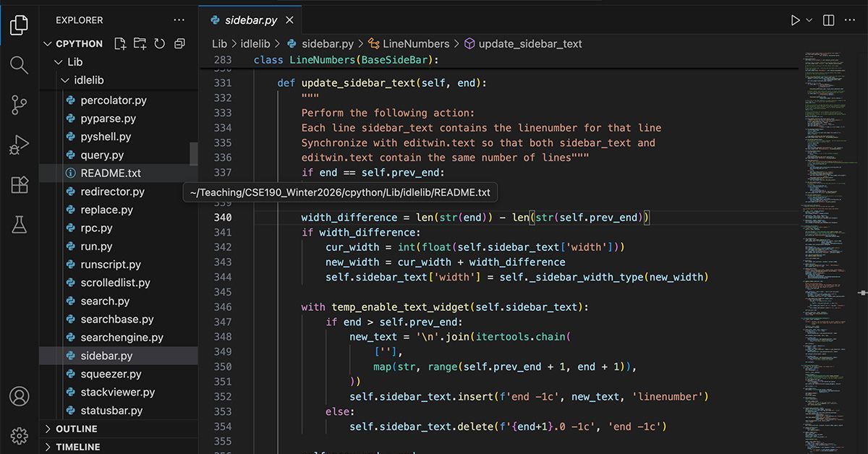868x454 pixels.
Task: Open the Search view in activity bar
Action: click(x=20, y=66)
